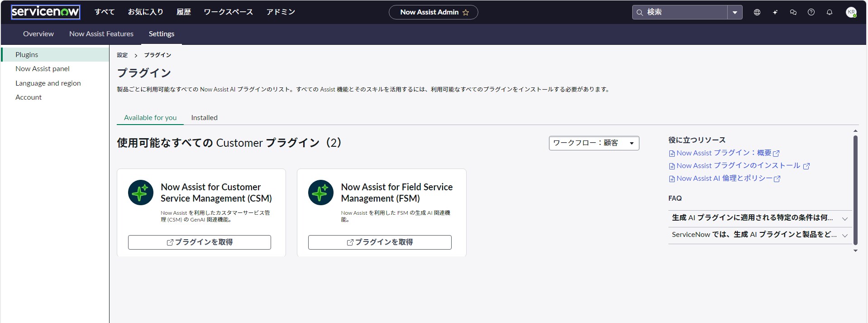Click the 設定 breadcrumb
Screen dimensions: 868x323
click(122, 55)
